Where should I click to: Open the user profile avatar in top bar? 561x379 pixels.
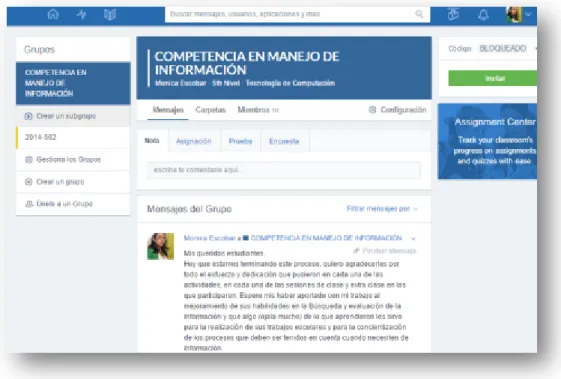tap(514, 15)
